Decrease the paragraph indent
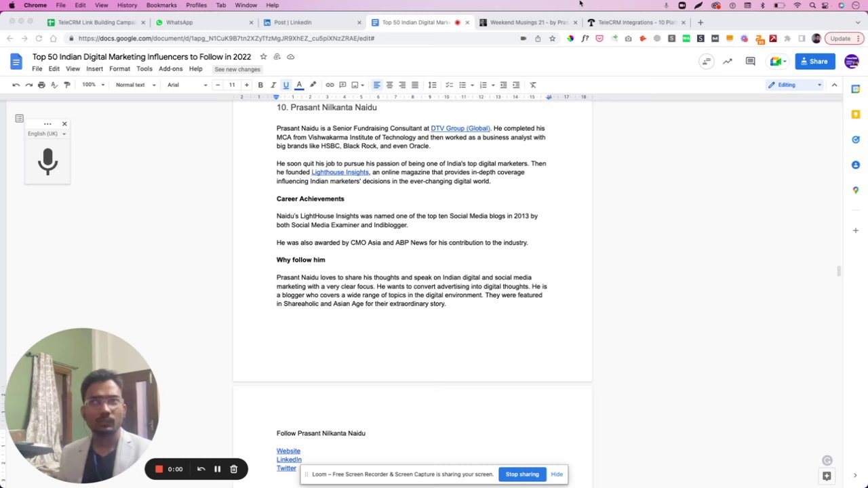 (503, 85)
